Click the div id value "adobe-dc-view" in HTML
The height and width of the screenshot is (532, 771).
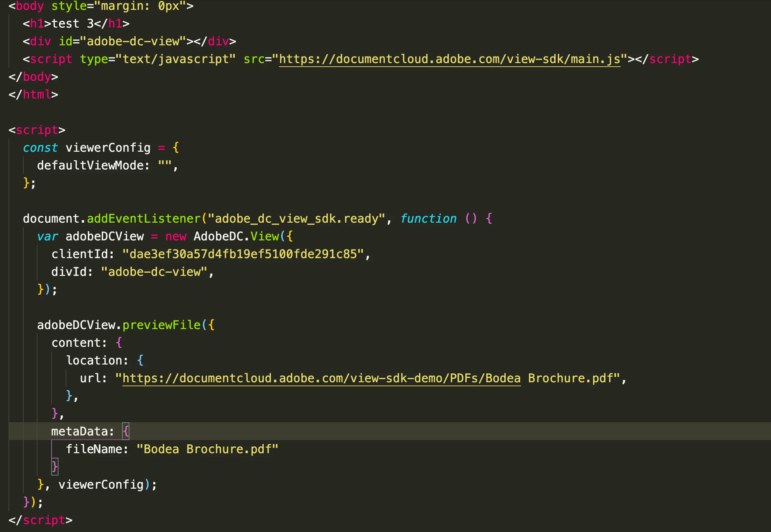click(133, 42)
